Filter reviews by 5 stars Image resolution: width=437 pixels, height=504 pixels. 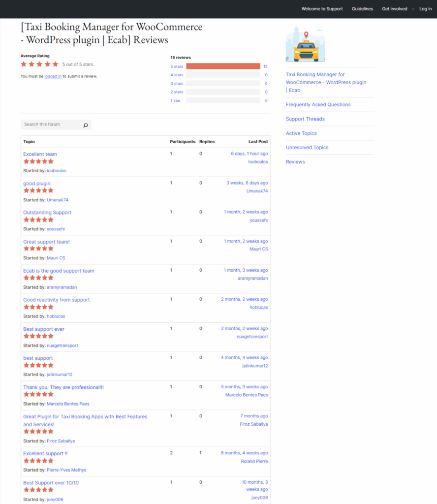pos(177,66)
